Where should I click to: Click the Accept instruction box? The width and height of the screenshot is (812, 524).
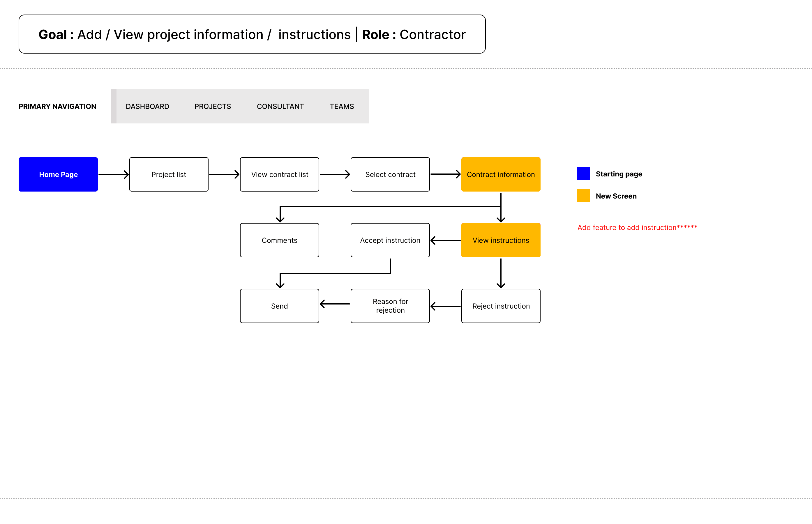[x=390, y=240]
